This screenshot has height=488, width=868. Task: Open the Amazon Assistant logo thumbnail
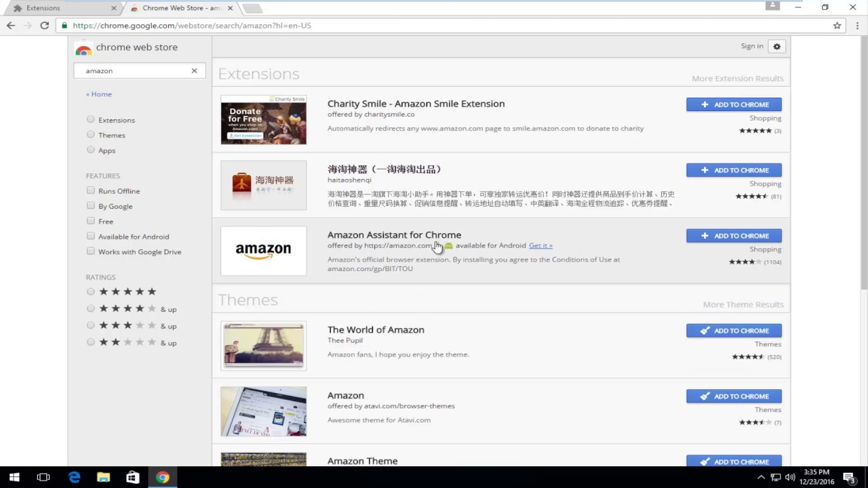click(264, 251)
